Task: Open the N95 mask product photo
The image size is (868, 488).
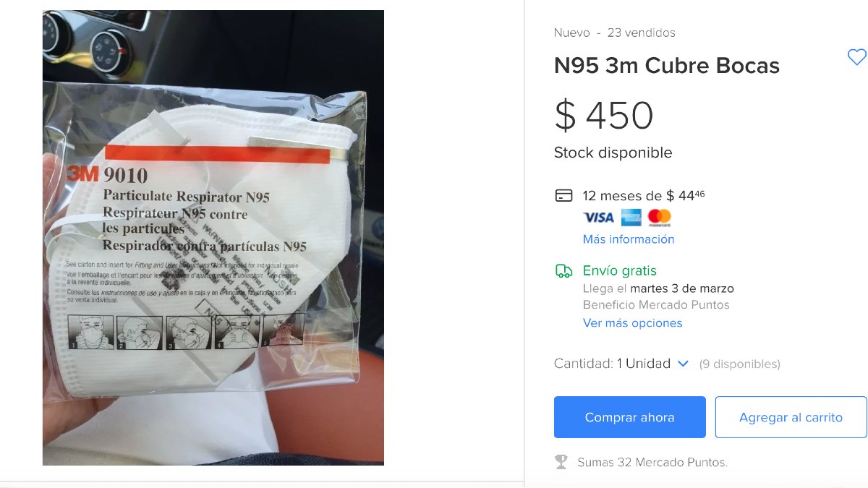Action: [213, 238]
